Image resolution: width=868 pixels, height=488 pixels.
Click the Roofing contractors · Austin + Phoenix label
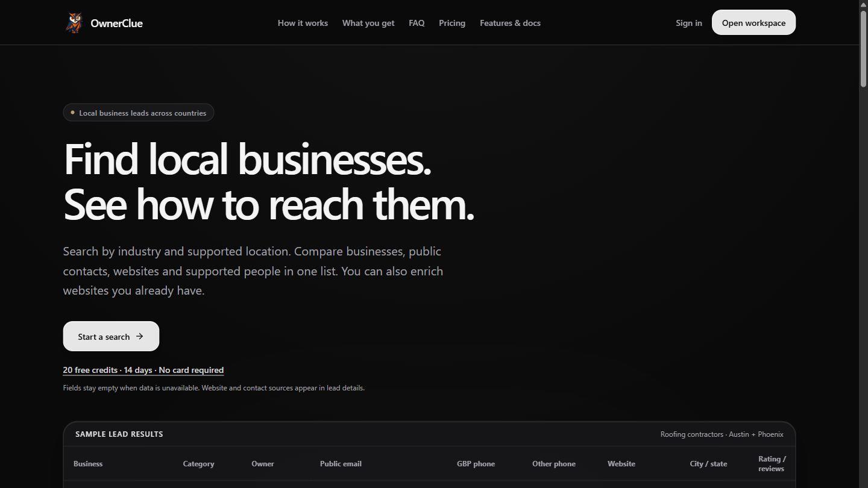point(722,434)
